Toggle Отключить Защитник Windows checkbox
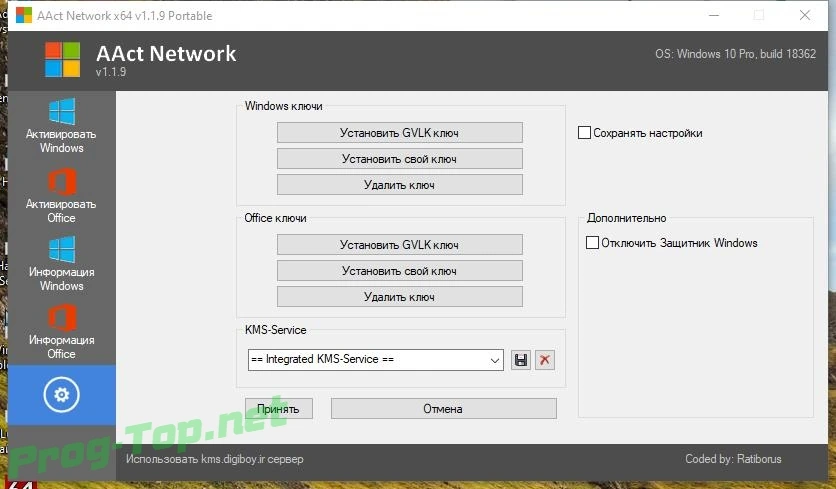 pos(592,243)
